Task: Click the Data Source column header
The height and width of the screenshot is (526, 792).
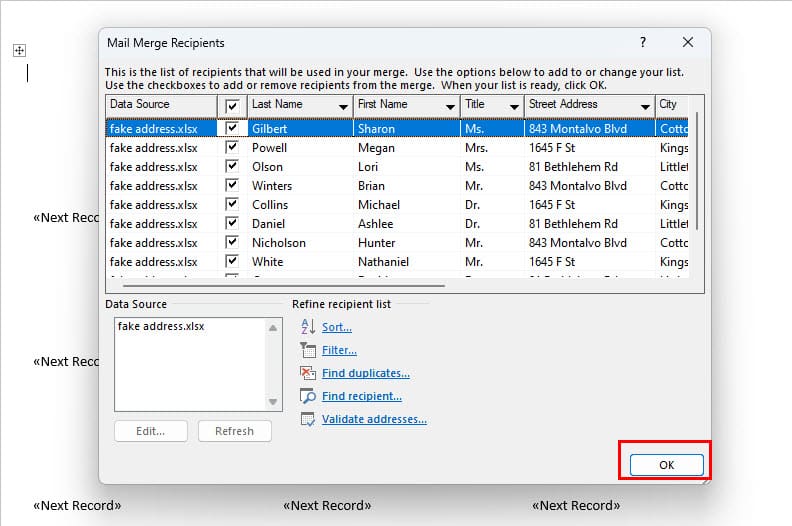Action: [x=162, y=105]
